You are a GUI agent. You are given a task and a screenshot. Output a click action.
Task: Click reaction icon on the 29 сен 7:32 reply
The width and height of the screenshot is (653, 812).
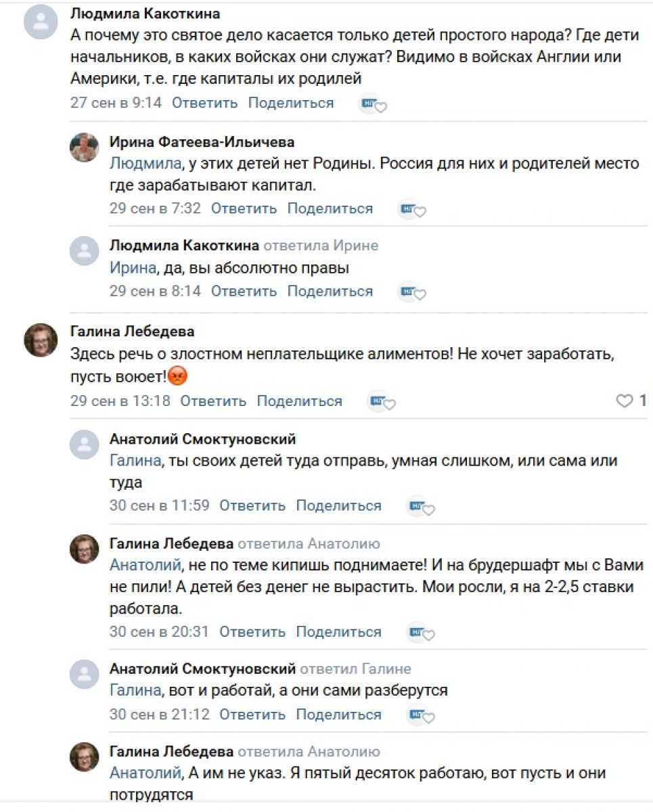point(412,210)
